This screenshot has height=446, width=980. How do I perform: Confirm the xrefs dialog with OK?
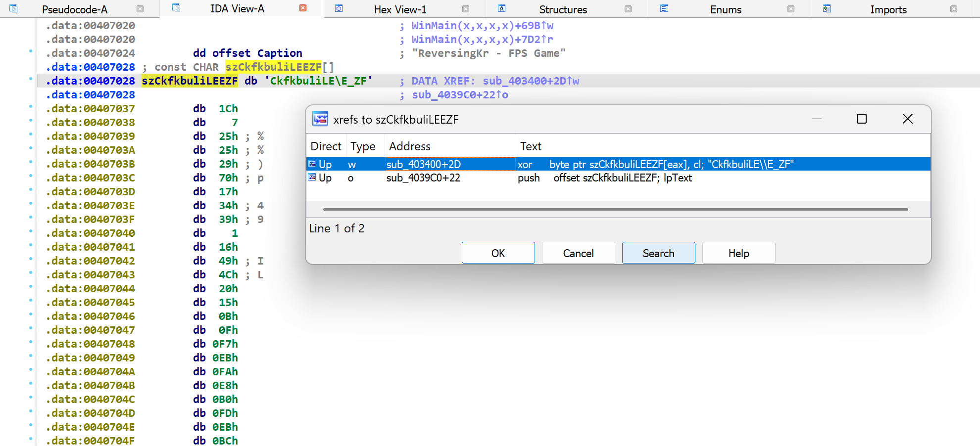[498, 253]
